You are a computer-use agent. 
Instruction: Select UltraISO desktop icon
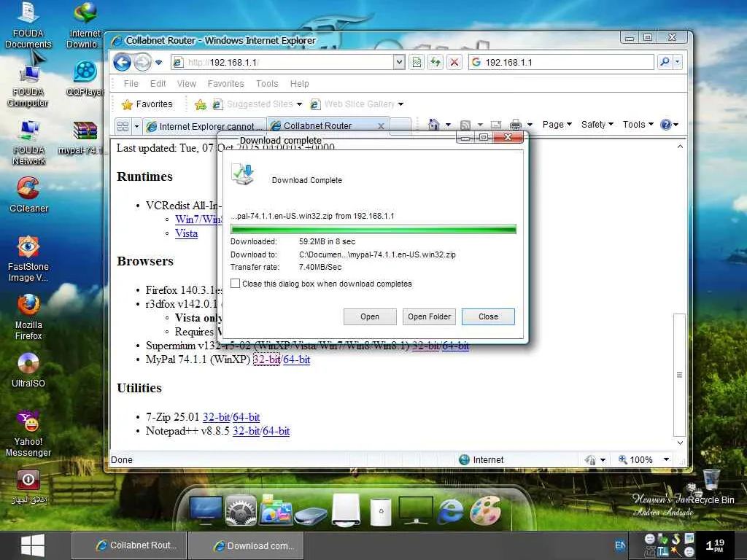coord(28,370)
